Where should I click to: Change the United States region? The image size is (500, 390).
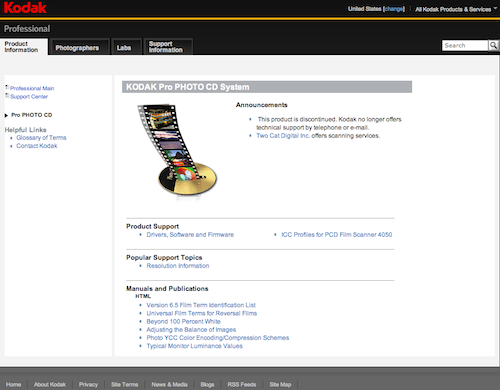(x=394, y=9)
